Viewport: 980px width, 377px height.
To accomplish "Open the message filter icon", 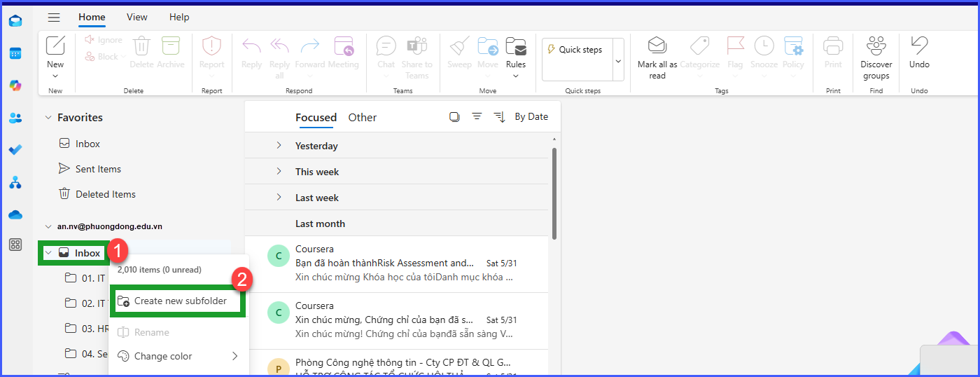I will coord(477,117).
